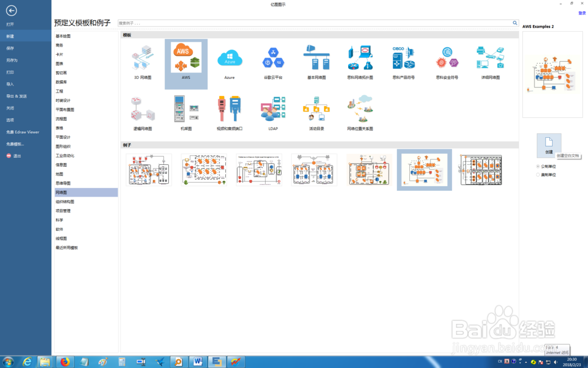Choose the 逻辑网络图 template
Image resolution: width=588 pixels, height=368 pixels.
[x=143, y=113]
